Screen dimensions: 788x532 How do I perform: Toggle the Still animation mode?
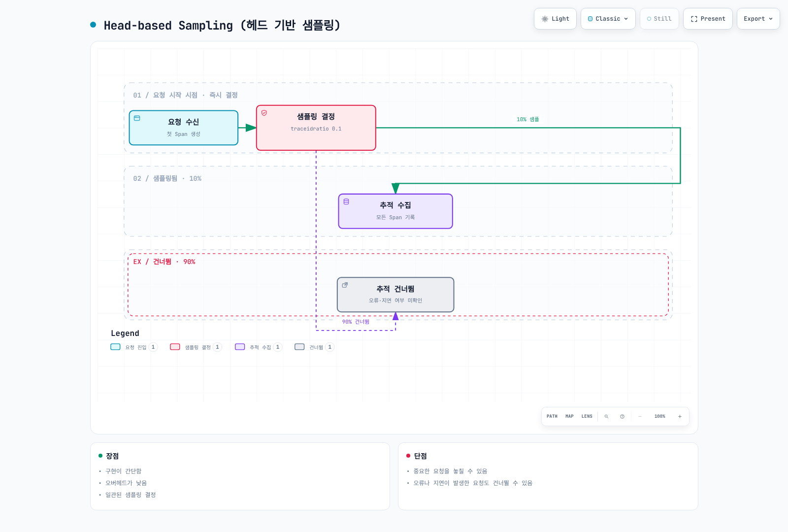[x=659, y=19]
